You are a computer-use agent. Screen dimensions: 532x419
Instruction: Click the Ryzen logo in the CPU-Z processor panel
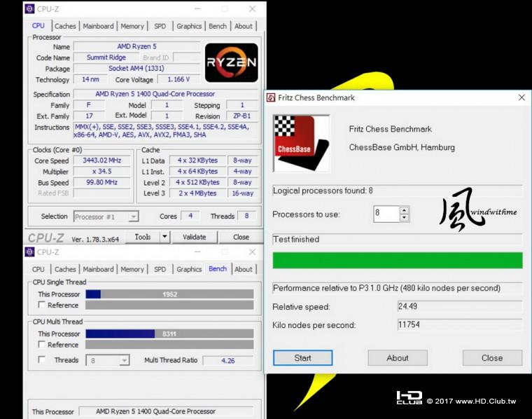[x=232, y=62]
